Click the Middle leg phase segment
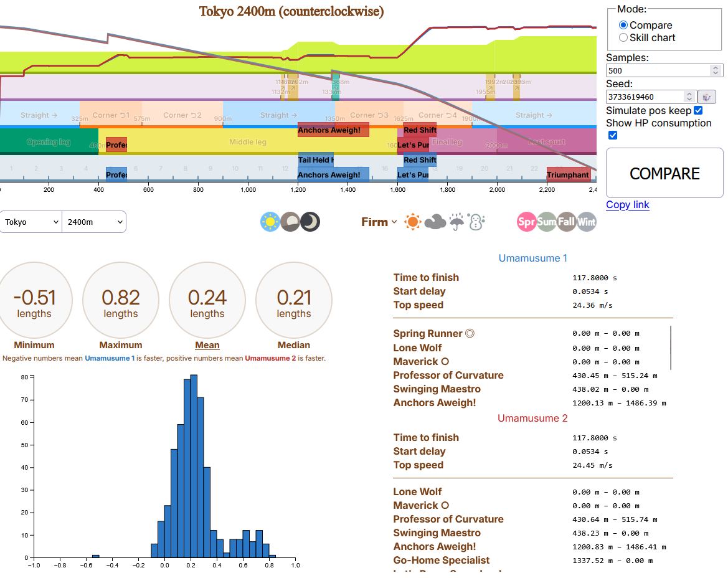 pyautogui.click(x=248, y=141)
